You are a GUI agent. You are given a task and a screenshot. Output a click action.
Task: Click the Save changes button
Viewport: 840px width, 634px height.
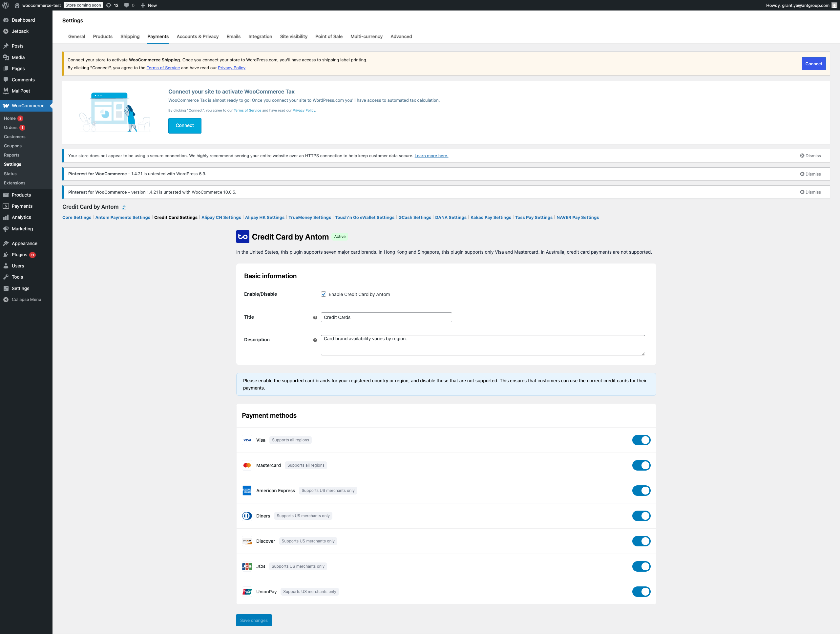(x=254, y=620)
